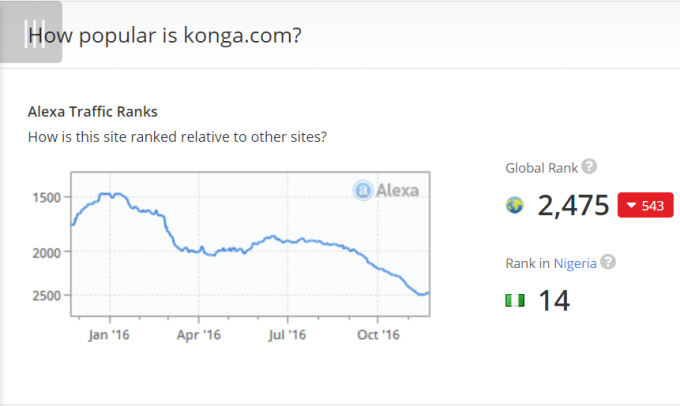Image resolution: width=680 pixels, height=406 pixels.
Task: Click the Jul '16 axis label
Action: (287, 335)
